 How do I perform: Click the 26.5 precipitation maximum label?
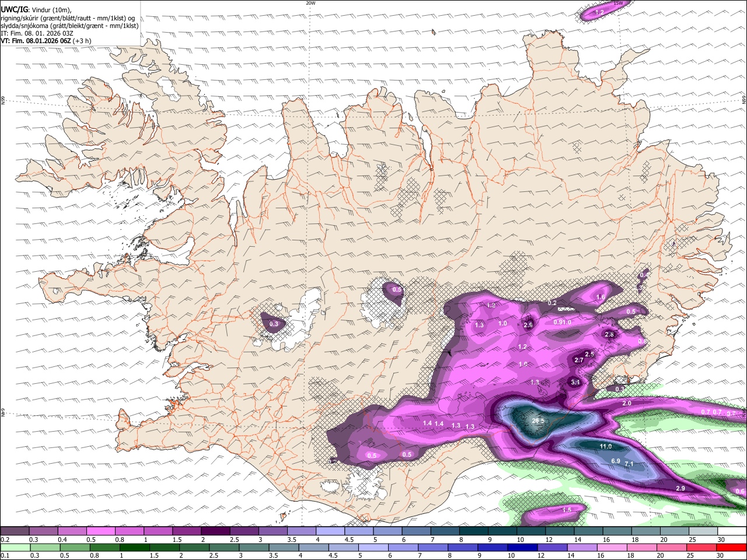(537, 421)
